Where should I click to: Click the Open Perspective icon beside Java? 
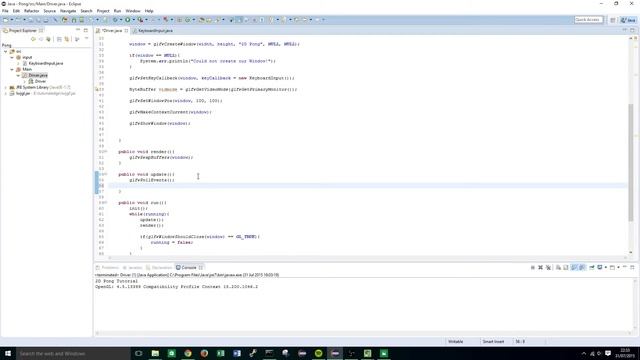point(613,20)
